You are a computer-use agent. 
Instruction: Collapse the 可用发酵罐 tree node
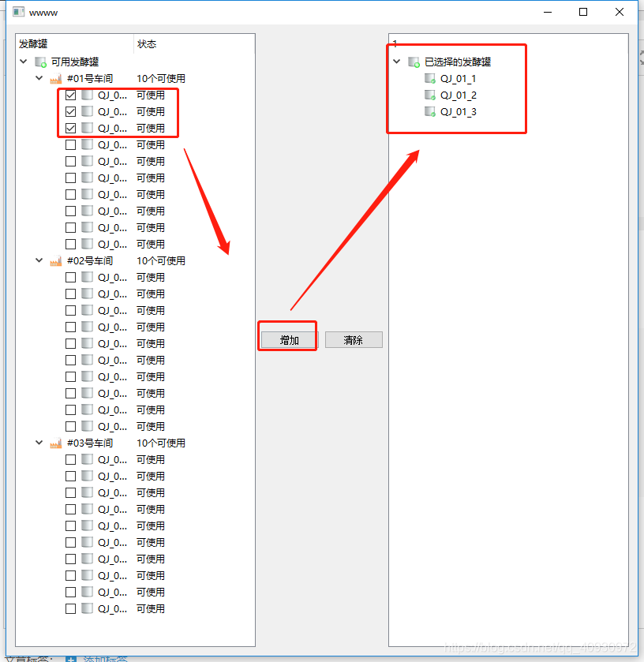click(23, 62)
